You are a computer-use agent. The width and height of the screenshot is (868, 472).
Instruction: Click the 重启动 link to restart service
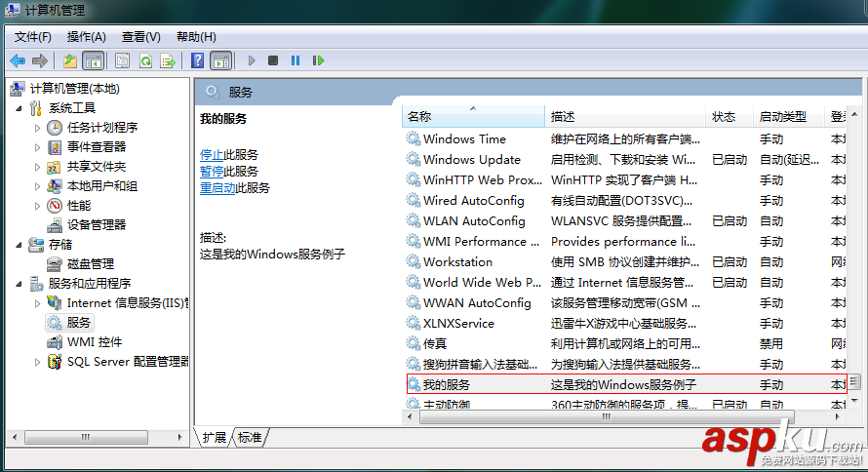pyautogui.click(x=217, y=188)
